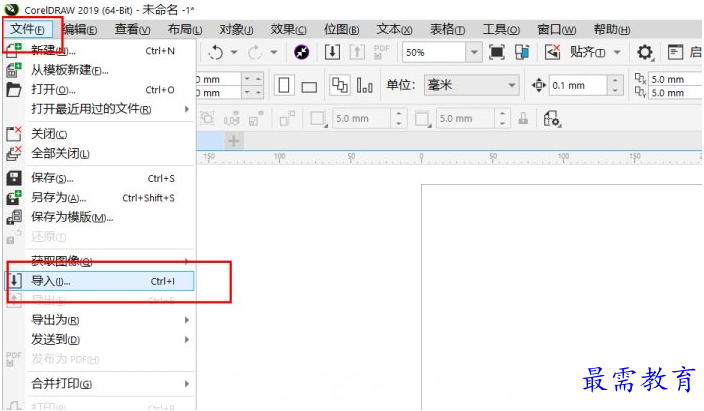Open the 帮助 (Help) menu
704x411 pixels.
pos(612,30)
